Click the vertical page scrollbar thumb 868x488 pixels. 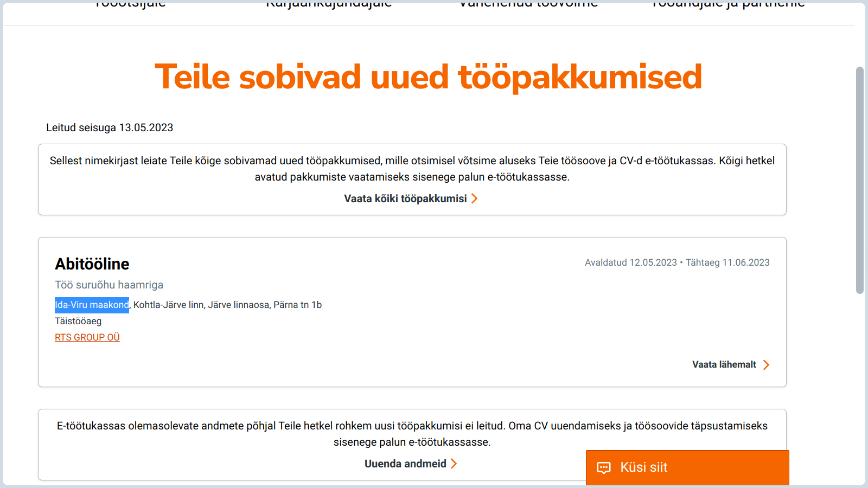click(x=860, y=180)
